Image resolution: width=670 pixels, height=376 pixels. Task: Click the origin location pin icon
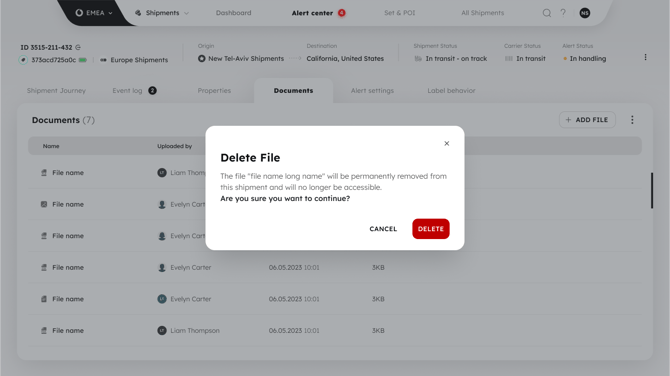201,59
